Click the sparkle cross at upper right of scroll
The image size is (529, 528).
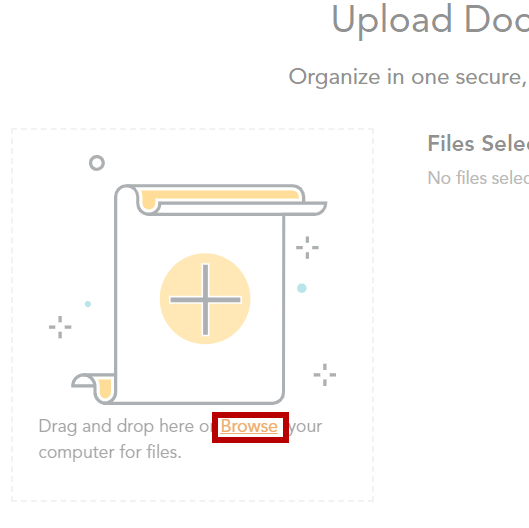click(307, 248)
